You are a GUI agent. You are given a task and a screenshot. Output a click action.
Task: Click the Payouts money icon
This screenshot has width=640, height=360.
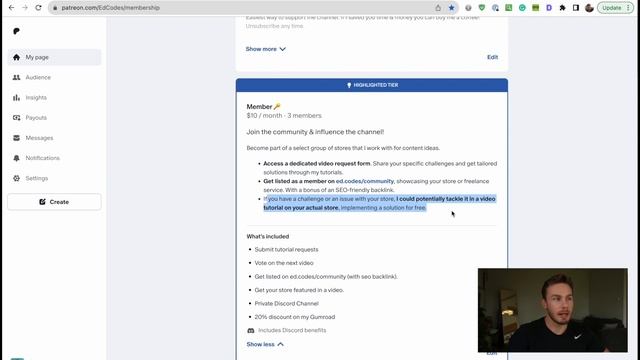[16, 118]
